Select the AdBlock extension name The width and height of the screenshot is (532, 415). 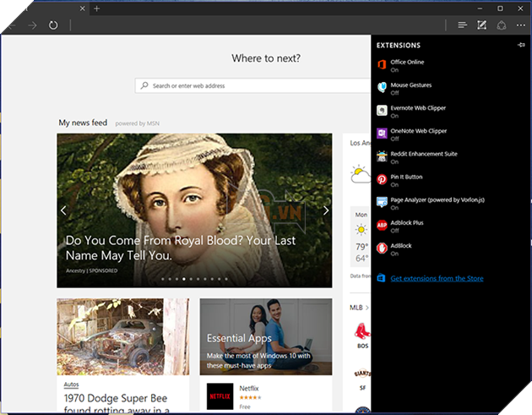click(401, 246)
